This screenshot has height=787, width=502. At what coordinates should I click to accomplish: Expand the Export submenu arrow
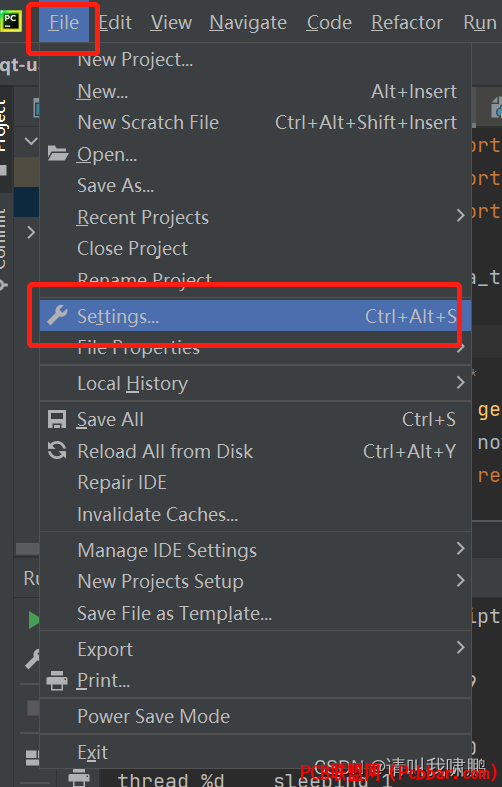click(460, 647)
